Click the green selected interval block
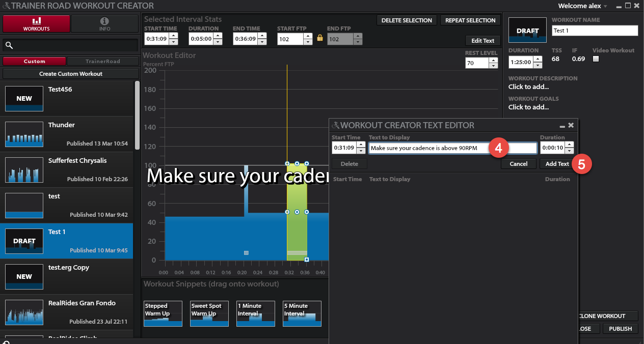644x344 pixels. pos(297,212)
